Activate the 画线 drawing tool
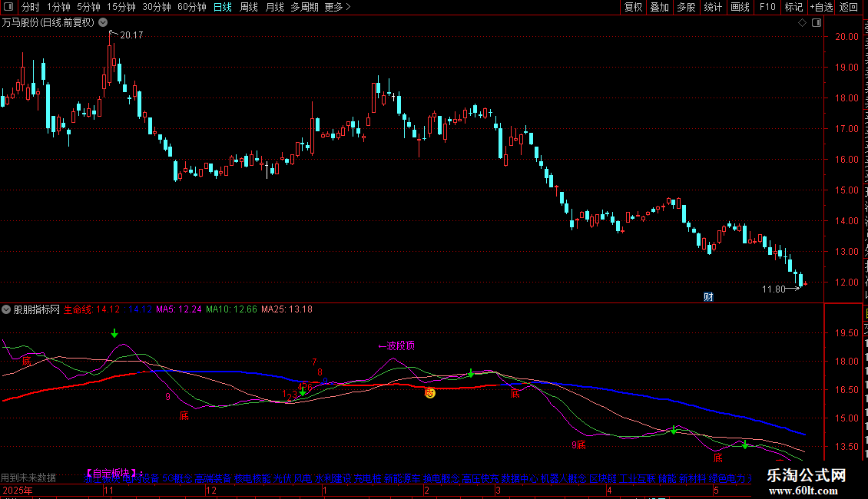The height and width of the screenshot is (499, 868). (x=740, y=7)
